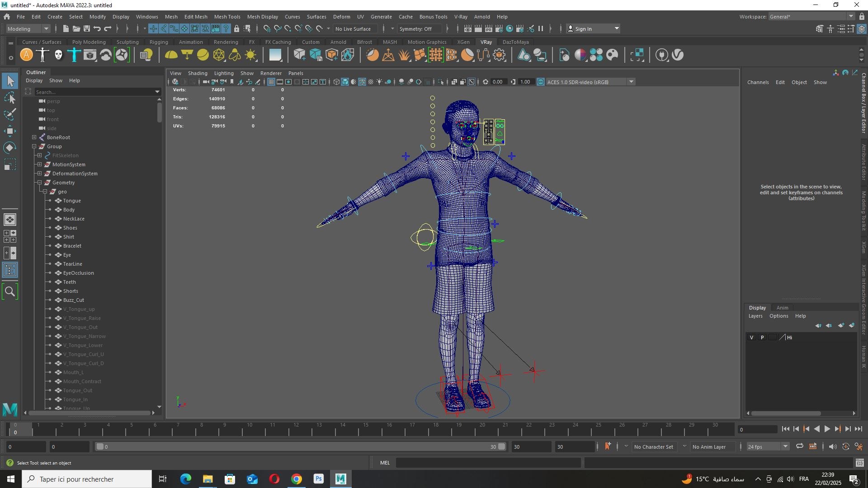Activate the Scale tool
Screen dimensions: 868x488
(10, 164)
